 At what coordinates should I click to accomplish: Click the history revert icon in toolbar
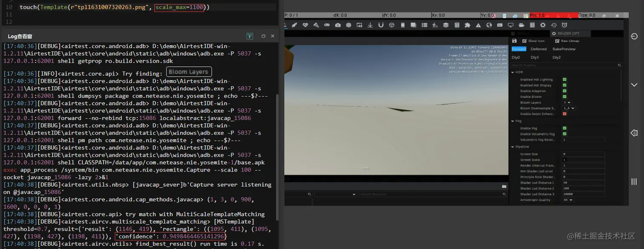(554, 25)
